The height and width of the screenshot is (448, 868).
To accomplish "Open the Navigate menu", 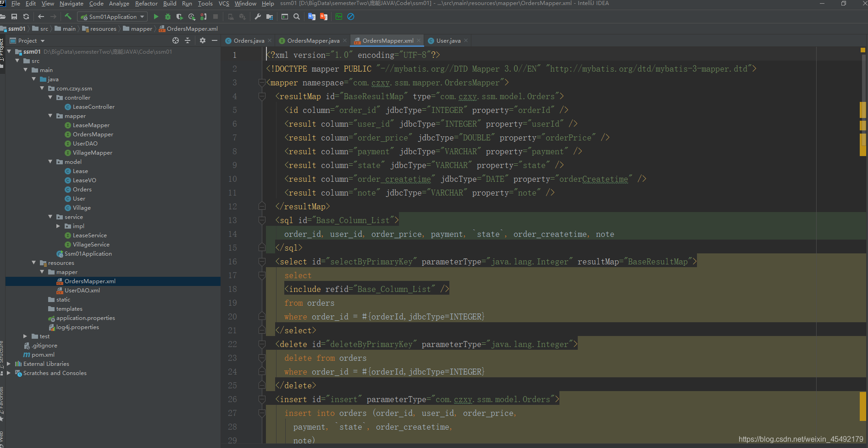I will point(72,4).
